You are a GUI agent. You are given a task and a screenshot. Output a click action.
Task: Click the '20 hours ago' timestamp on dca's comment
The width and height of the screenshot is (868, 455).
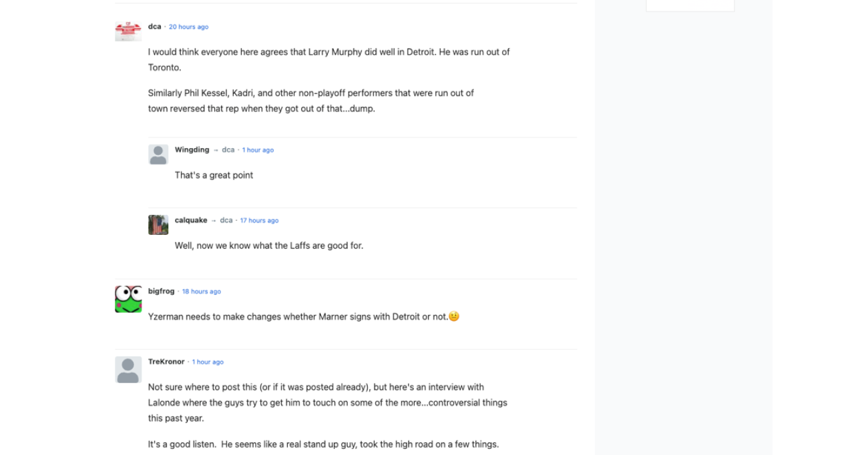point(188,27)
